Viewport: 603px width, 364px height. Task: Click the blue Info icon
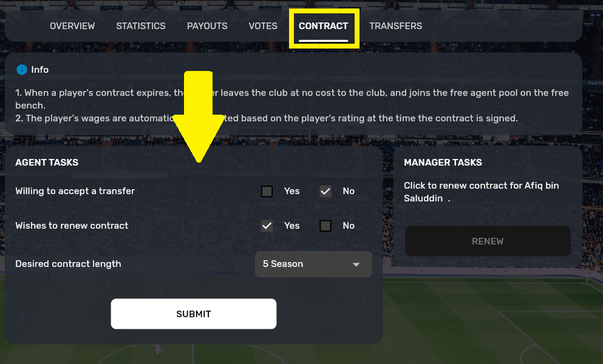(x=22, y=70)
